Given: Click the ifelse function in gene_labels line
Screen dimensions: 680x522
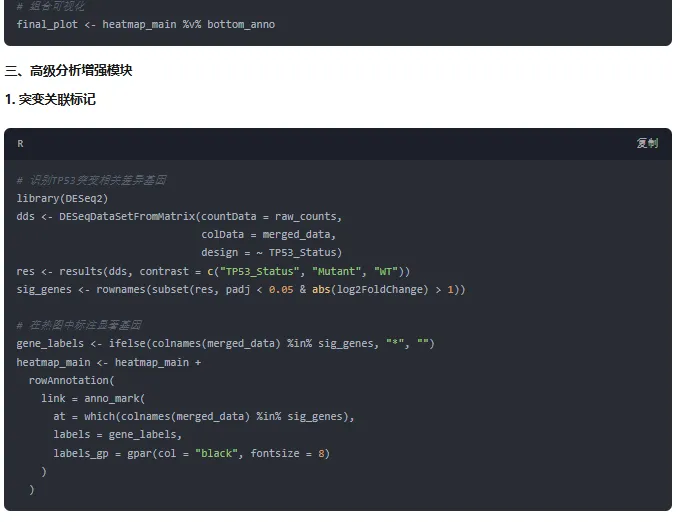Looking at the screenshot, I should click(x=127, y=343).
